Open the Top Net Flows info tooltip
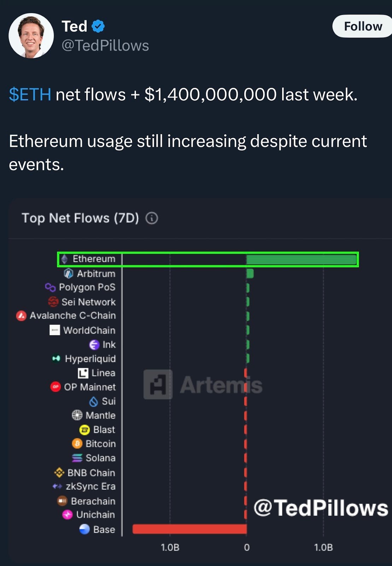Viewport: 392px width, 566px height. [152, 218]
